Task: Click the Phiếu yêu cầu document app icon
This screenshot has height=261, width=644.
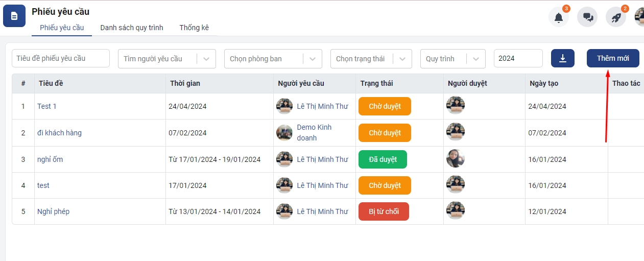Action: pyautogui.click(x=14, y=16)
